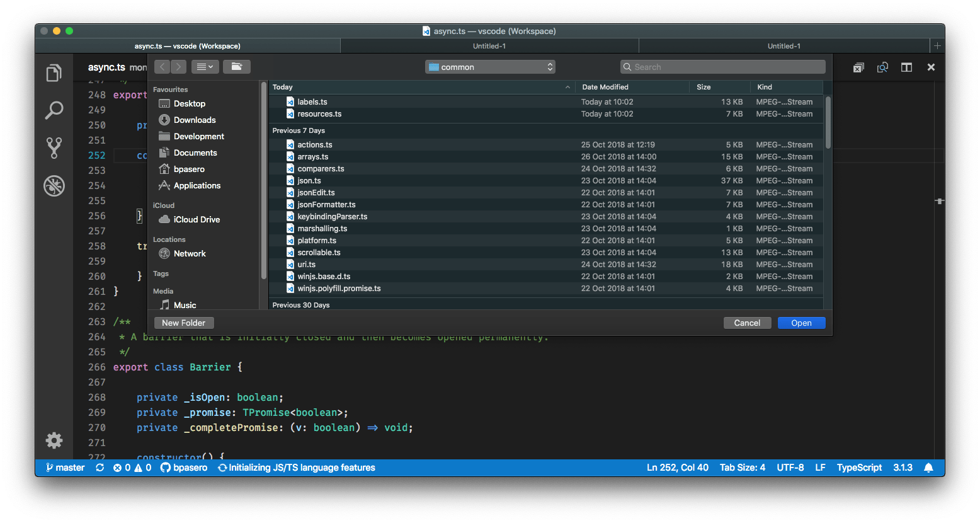Click the errors and warnings indicator

click(x=132, y=468)
